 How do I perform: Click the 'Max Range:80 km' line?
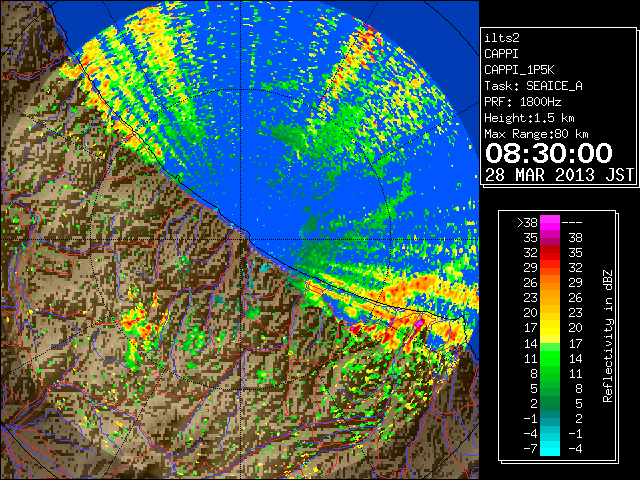pyautogui.click(x=536, y=134)
